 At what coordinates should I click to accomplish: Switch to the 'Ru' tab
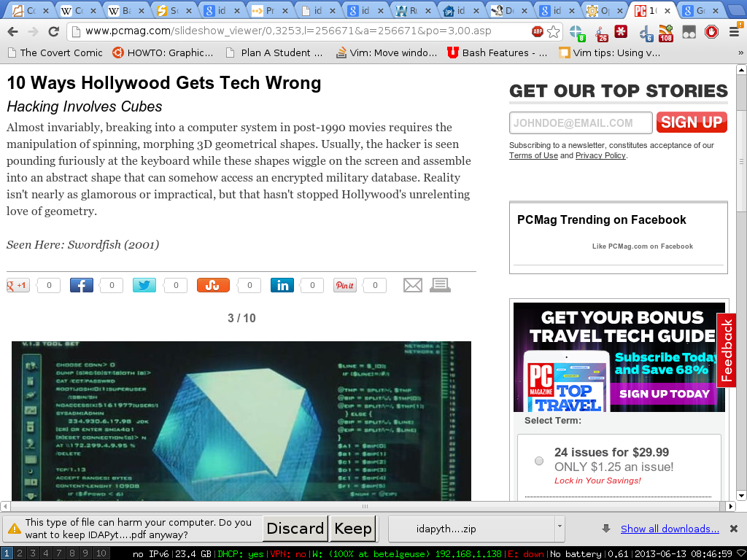pos(413,10)
